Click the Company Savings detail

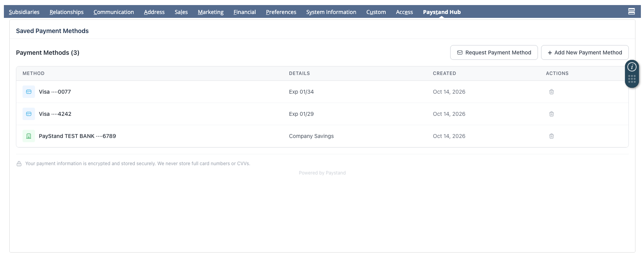(311, 136)
